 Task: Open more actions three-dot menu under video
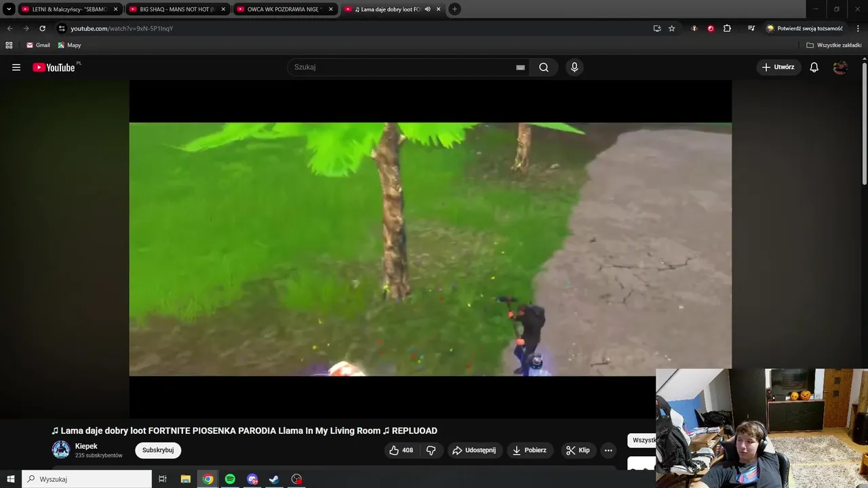coord(608,450)
